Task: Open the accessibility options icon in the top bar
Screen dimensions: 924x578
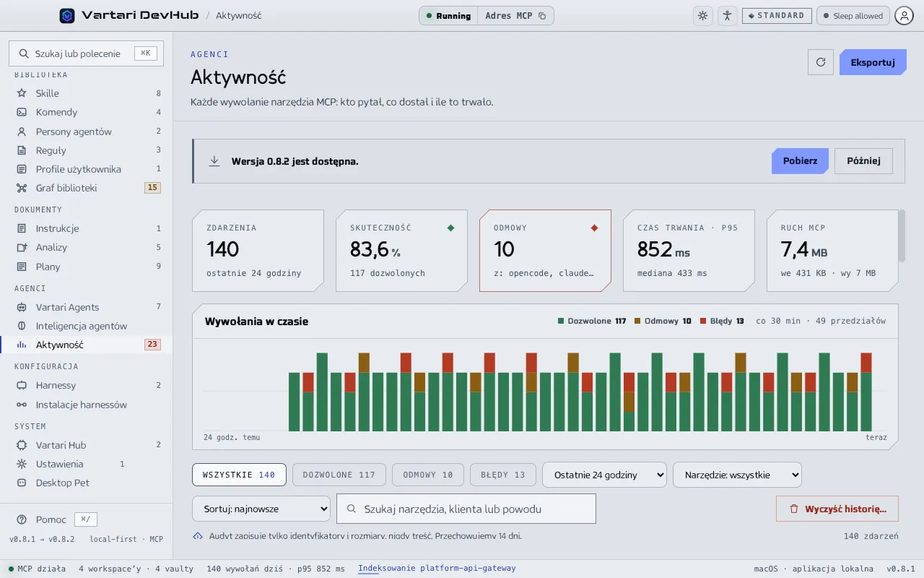Action: coord(727,15)
